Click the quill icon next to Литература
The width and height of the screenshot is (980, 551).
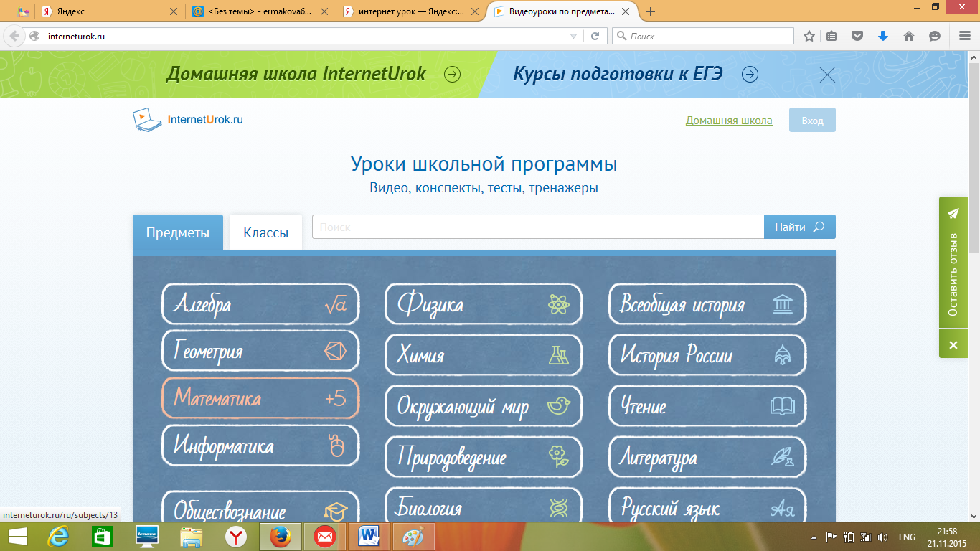782,456
